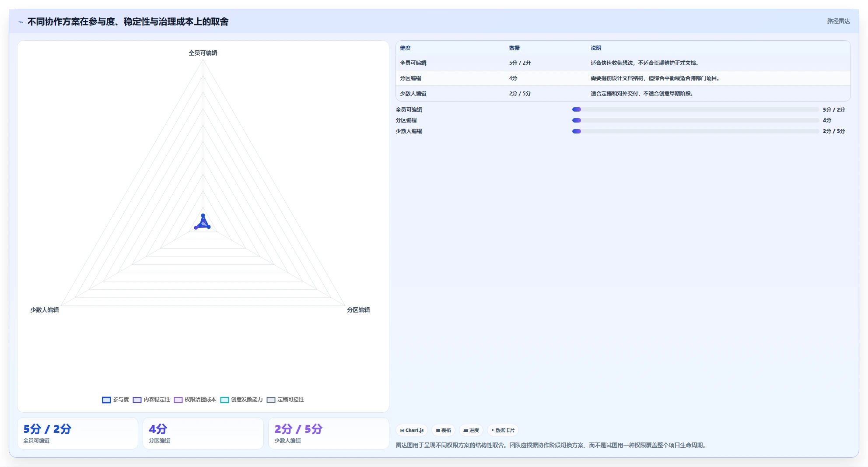Click the 全员可编辑 progress bar
Image resolution: width=868 pixels, height=467 pixels.
696,109
